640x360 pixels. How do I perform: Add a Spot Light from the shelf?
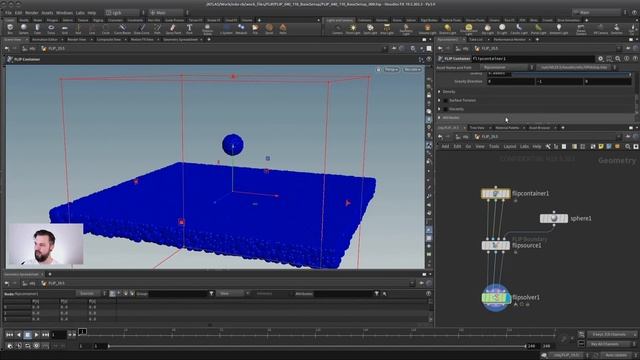coord(370,29)
